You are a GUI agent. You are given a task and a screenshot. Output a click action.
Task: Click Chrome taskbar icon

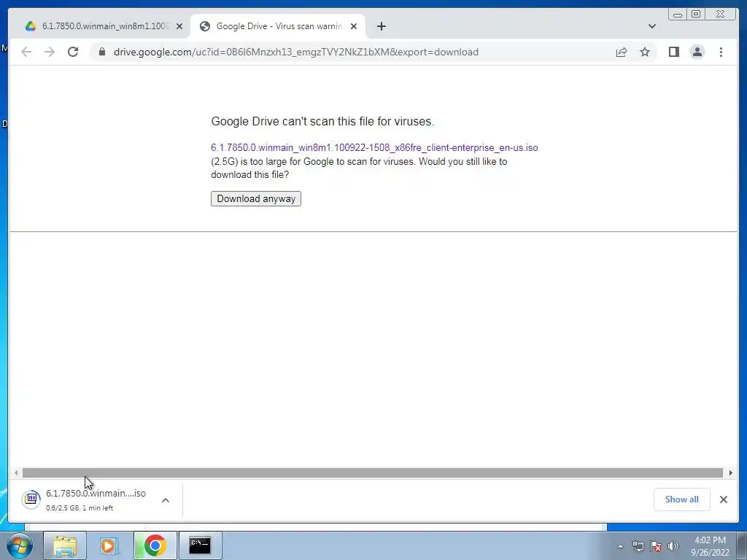(155, 545)
